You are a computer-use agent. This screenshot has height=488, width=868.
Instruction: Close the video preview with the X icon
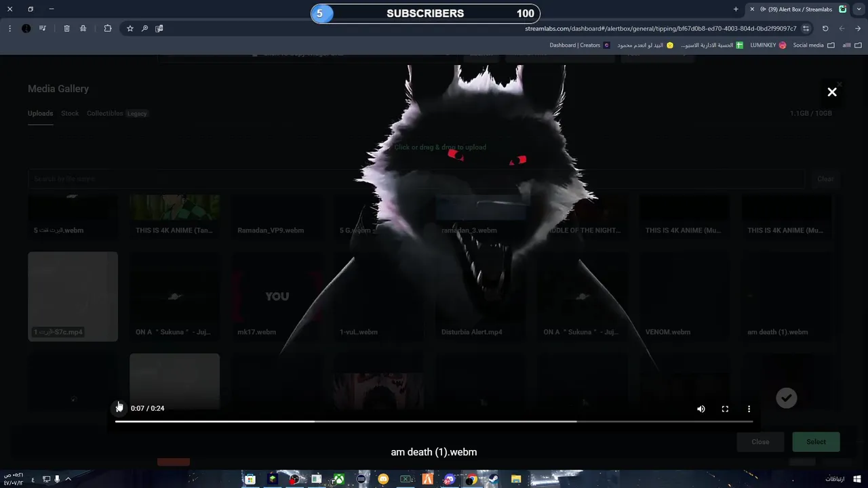[832, 92]
